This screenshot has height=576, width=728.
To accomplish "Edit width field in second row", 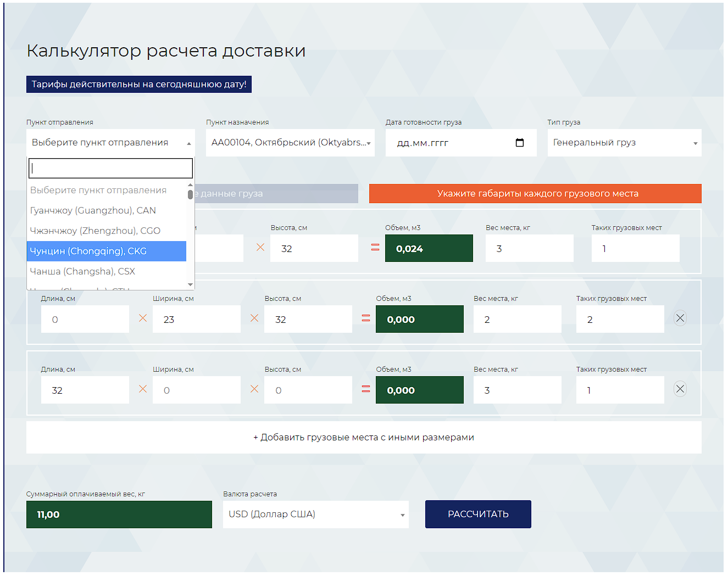I will (x=196, y=320).
